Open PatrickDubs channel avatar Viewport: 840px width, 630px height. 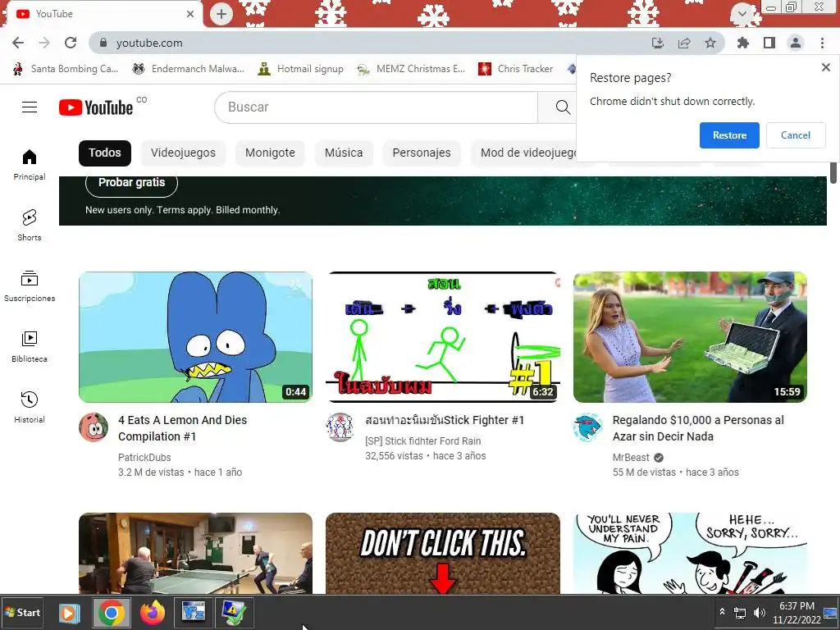[94, 427]
